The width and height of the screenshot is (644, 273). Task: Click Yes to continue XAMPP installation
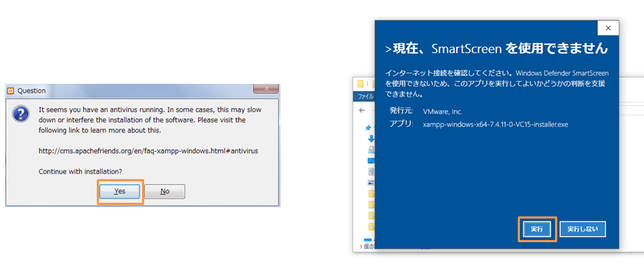click(120, 191)
